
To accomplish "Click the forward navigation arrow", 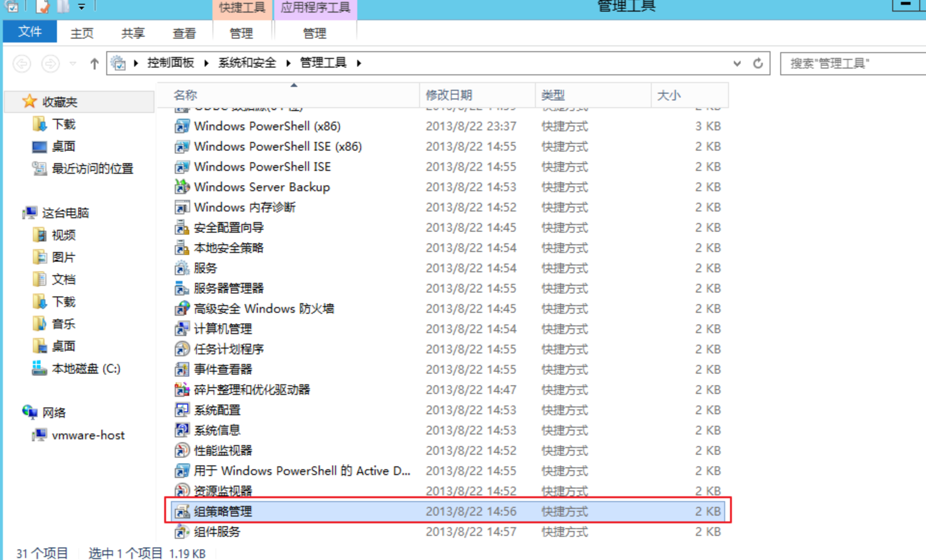I will [x=50, y=63].
